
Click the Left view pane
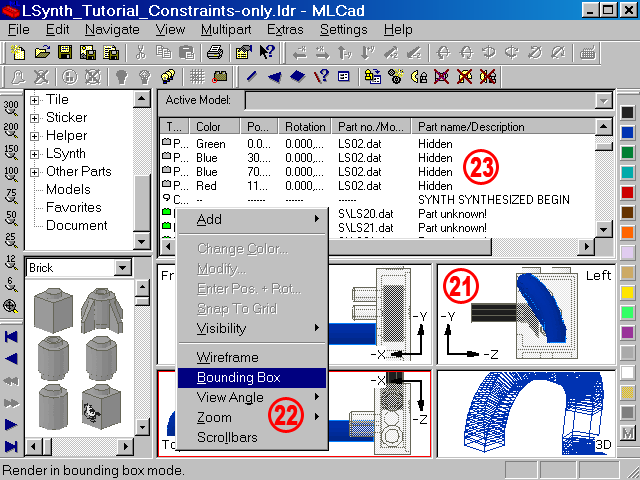526,314
